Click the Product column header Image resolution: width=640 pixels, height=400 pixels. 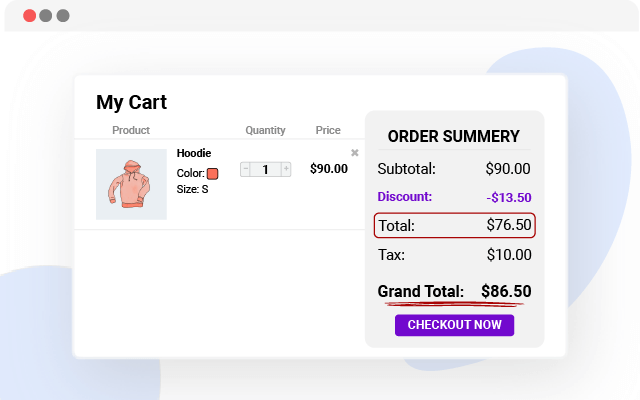[131, 130]
